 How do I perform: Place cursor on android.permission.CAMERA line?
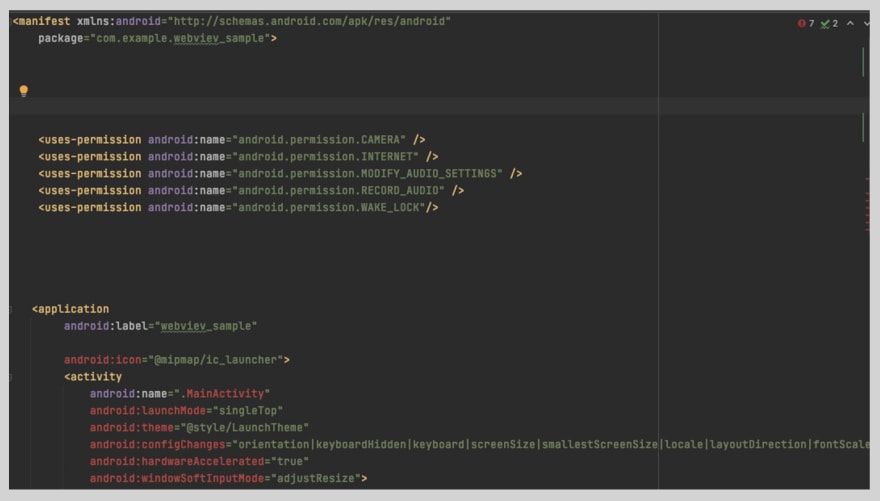point(232,140)
